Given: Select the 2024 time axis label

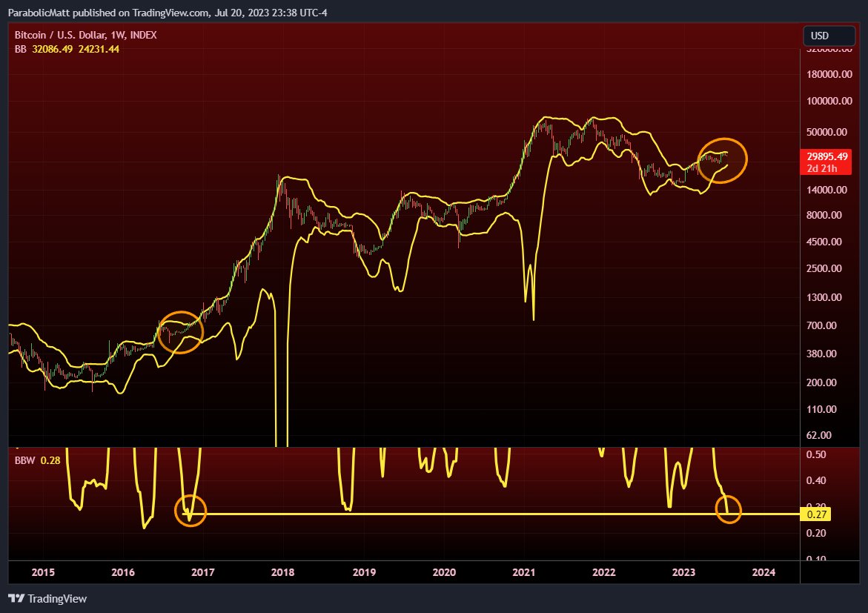Looking at the screenshot, I should pyautogui.click(x=764, y=572).
